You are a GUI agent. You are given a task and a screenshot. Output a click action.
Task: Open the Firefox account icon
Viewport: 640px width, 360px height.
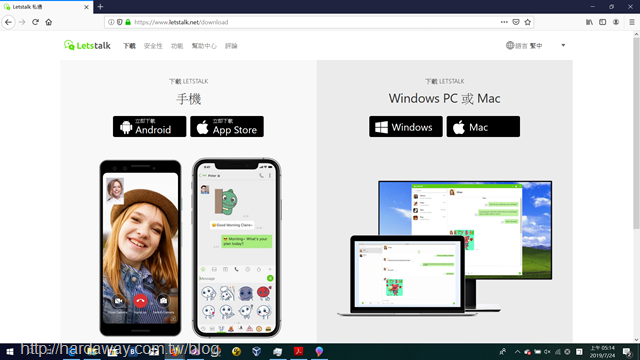616,22
